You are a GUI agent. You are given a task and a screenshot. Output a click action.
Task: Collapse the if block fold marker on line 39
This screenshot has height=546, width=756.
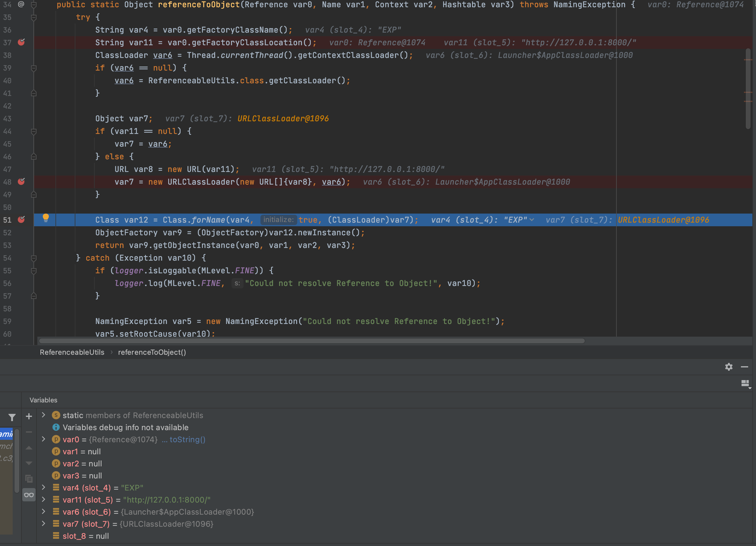click(34, 68)
